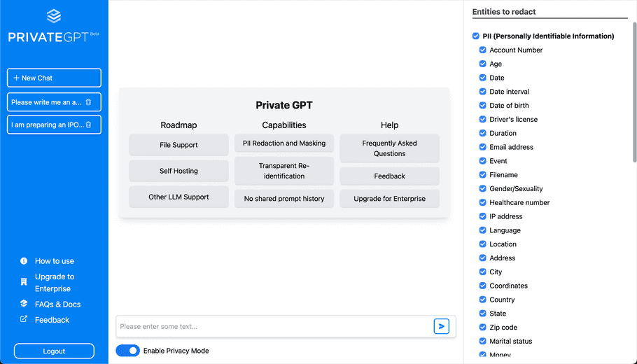Uncheck the Email address checkbox
The height and width of the screenshot is (364, 637).
(x=482, y=147)
